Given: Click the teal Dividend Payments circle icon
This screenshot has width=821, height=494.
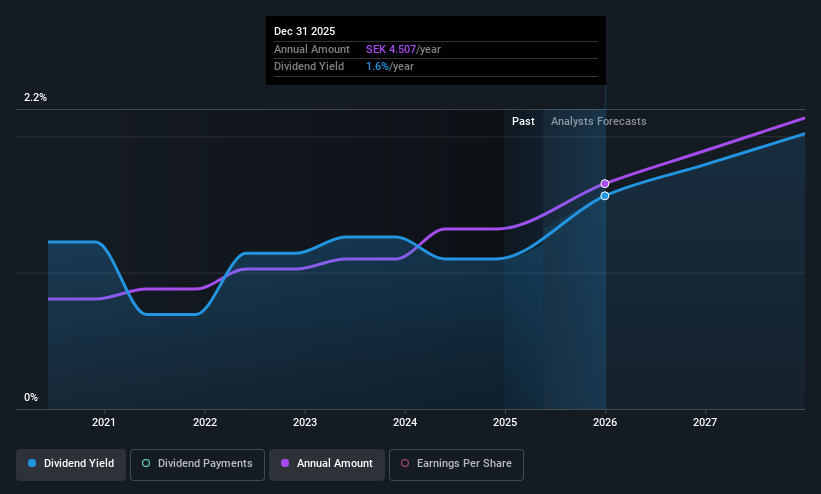Looking at the screenshot, I should click(146, 464).
